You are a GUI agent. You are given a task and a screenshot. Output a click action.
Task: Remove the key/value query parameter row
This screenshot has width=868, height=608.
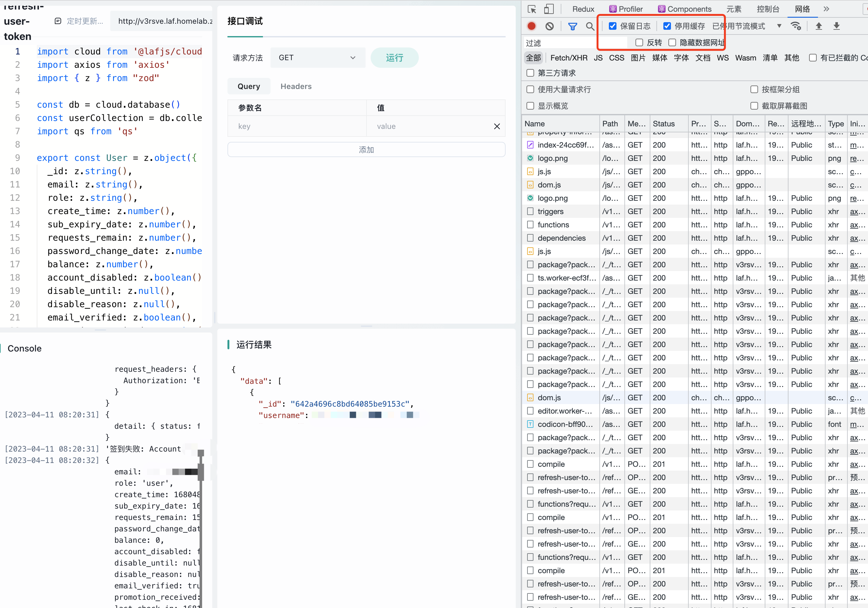pyautogui.click(x=497, y=126)
